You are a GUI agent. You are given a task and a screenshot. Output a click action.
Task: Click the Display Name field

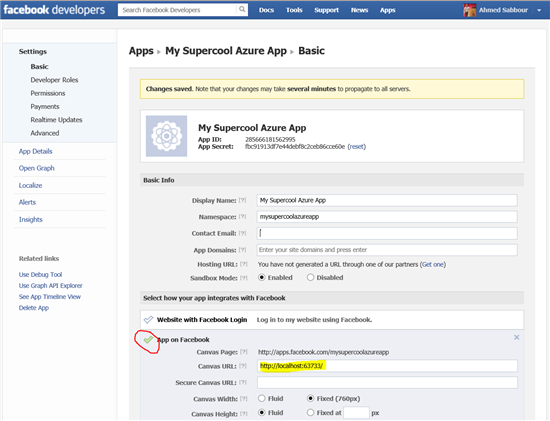tap(387, 200)
